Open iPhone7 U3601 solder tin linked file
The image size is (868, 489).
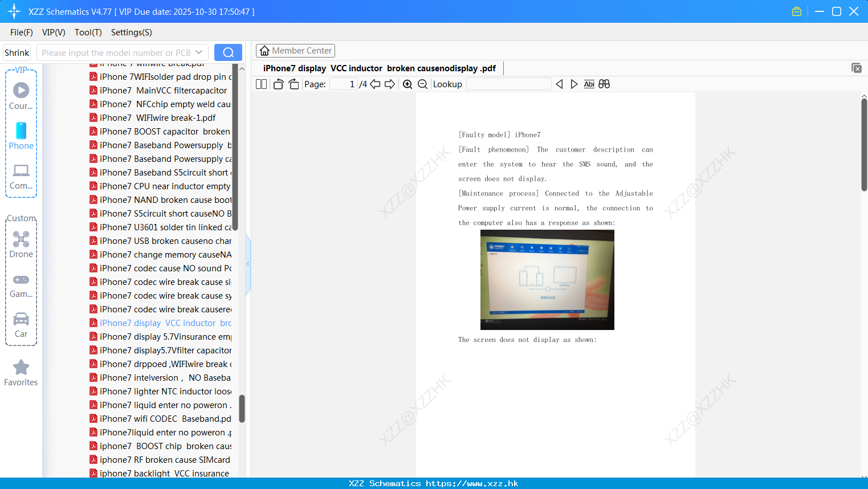(x=161, y=227)
